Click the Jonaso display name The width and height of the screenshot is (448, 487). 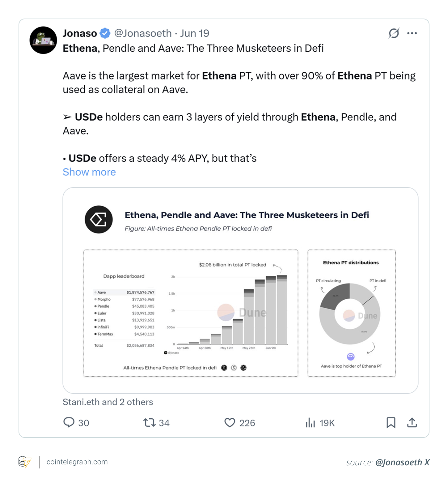(x=80, y=33)
